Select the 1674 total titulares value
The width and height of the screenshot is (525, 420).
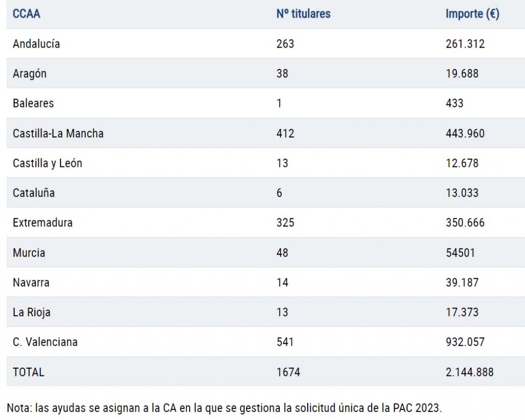pos(288,372)
